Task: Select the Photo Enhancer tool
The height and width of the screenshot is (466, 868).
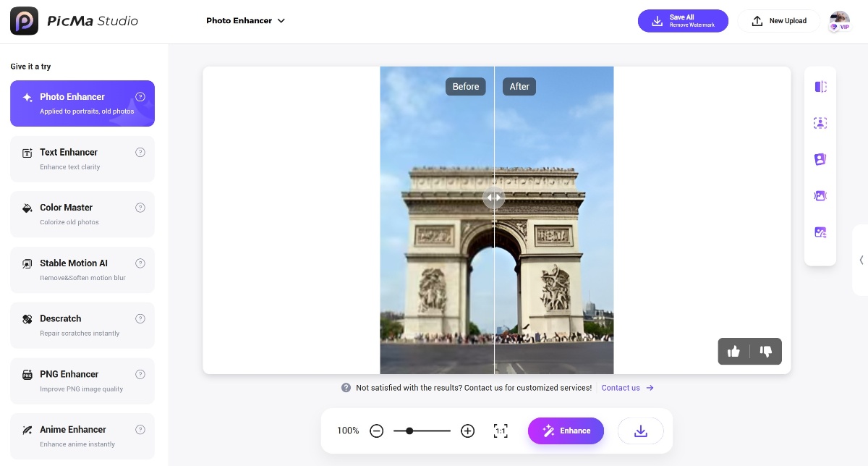Action: click(x=82, y=103)
